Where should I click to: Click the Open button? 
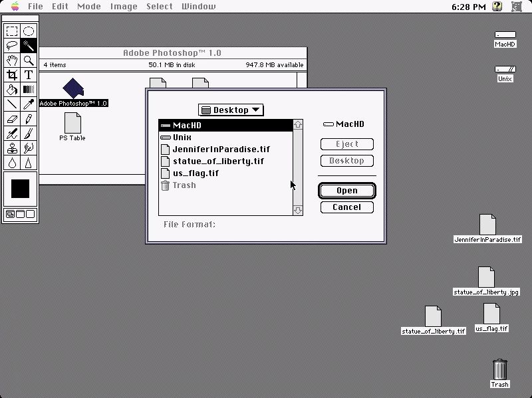(x=346, y=191)
